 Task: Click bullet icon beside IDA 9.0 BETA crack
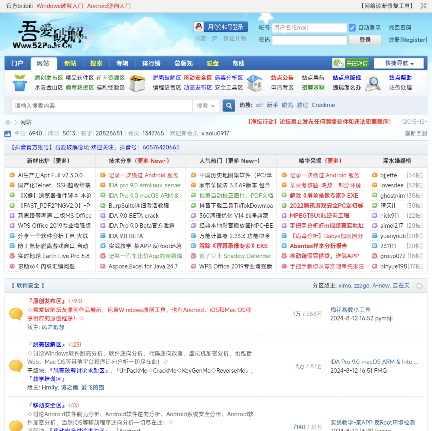[x=103, y=216]
